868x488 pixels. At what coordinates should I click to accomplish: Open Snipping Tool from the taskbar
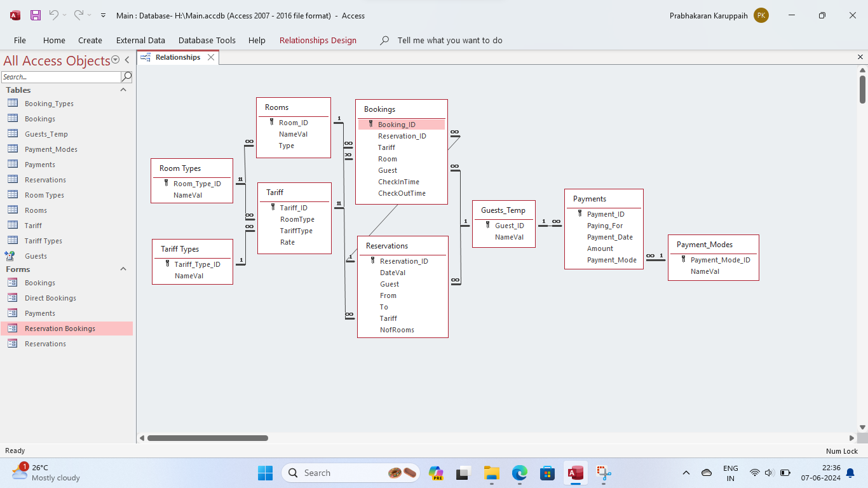point(604,473)
